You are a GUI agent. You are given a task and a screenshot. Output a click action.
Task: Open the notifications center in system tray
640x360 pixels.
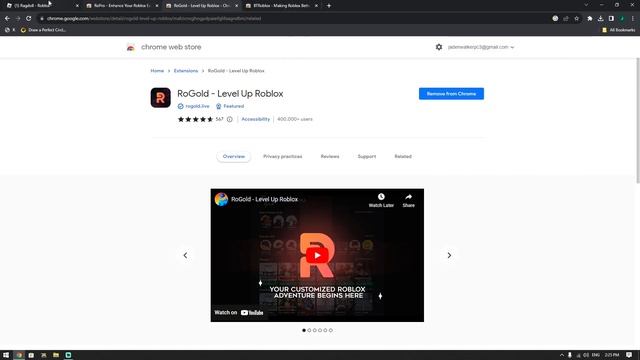click(629, 355)
